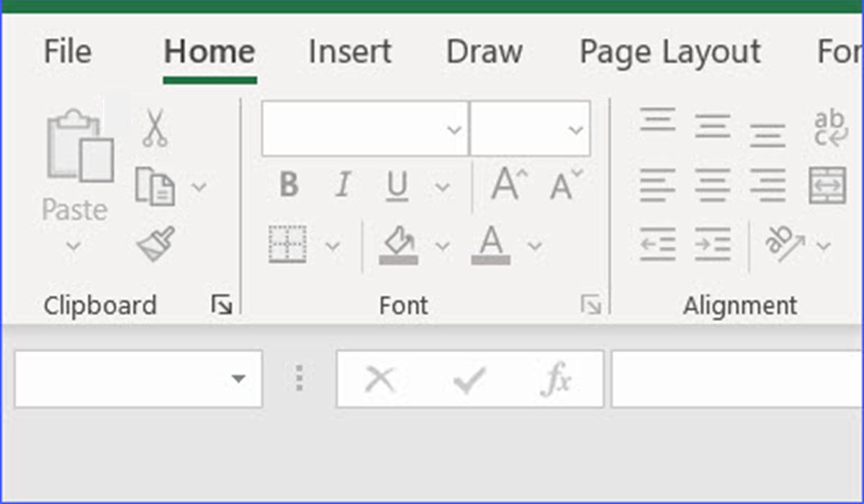Viewport: 864px width, 504px height.
Task: Click the Cut scissors icon
Action: 154,128
